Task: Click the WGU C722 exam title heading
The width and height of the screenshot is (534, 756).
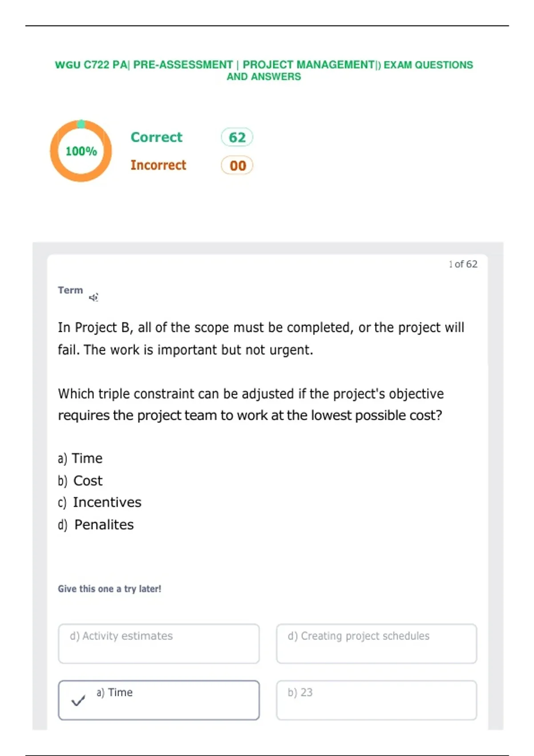Action: pyautogui.click(x=264, y=70)
